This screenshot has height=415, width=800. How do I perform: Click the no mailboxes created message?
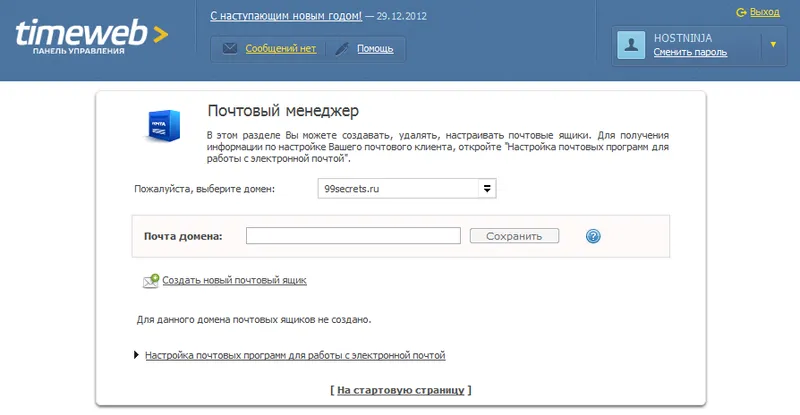pyautogui.click(x=254, y=320)
